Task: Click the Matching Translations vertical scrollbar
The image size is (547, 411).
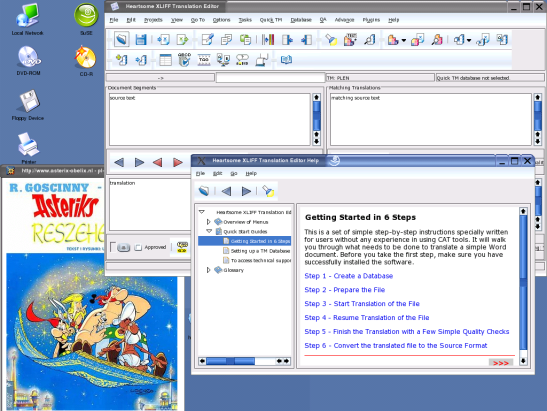Action: point(538,119)
